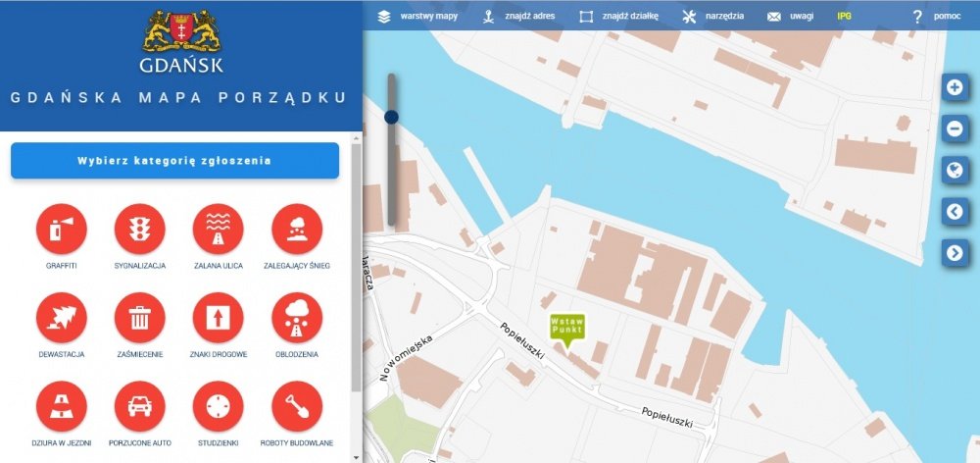Select the Studzienki manhole icon
Image resolution: width=980 pixels, height=463 pixels.
click(218, 406)
